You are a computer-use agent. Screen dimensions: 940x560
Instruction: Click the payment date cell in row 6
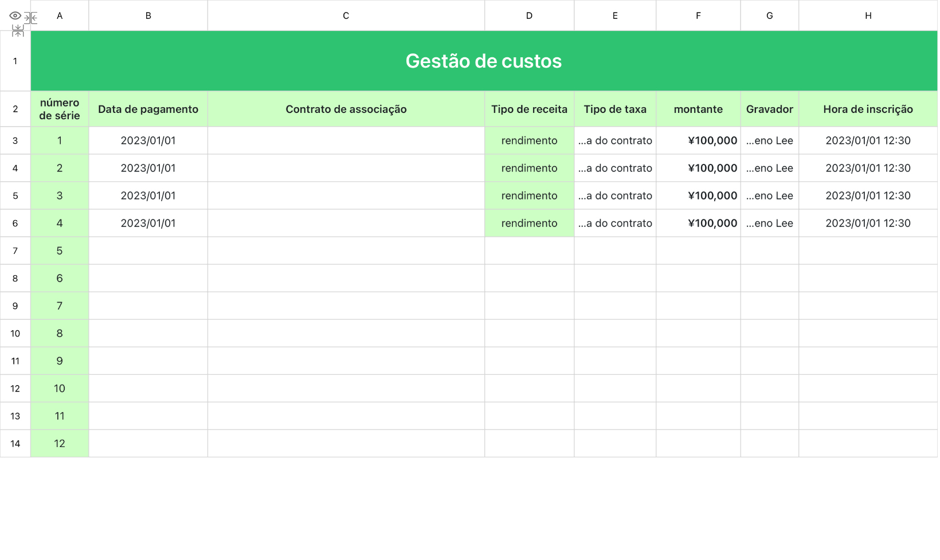[148, 223]
